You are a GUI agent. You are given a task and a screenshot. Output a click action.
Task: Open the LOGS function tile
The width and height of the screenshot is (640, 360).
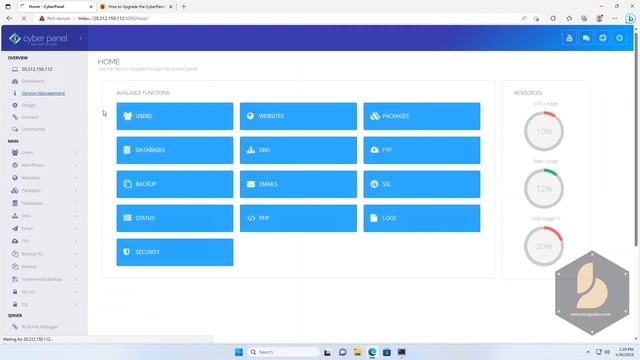422,218
